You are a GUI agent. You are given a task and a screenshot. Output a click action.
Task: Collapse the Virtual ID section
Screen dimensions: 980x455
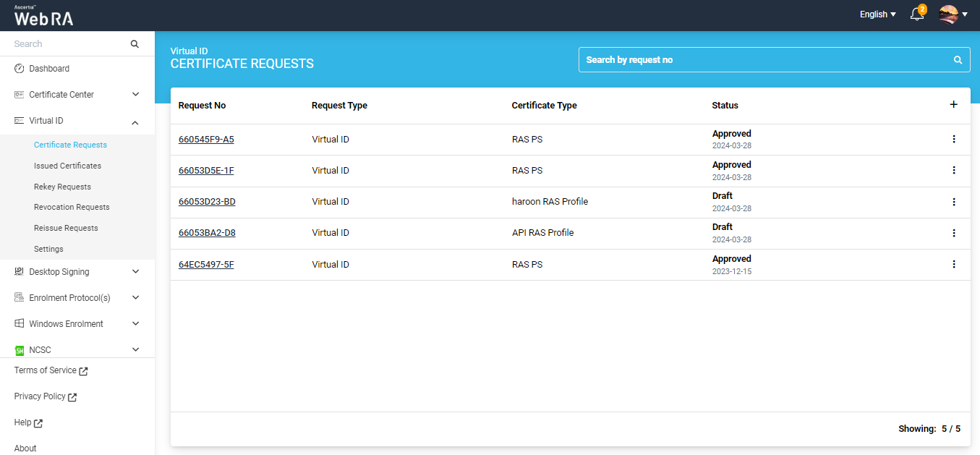tap(135, 122)
